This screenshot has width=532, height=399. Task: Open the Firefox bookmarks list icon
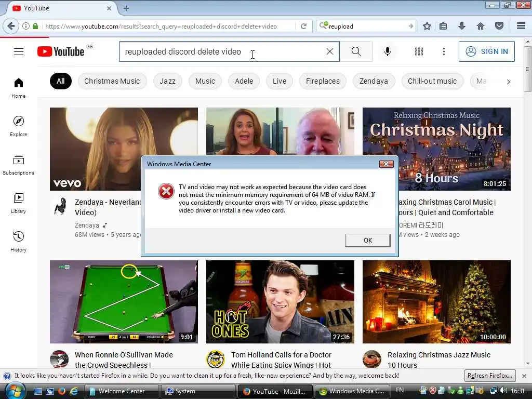coord(443,26)
